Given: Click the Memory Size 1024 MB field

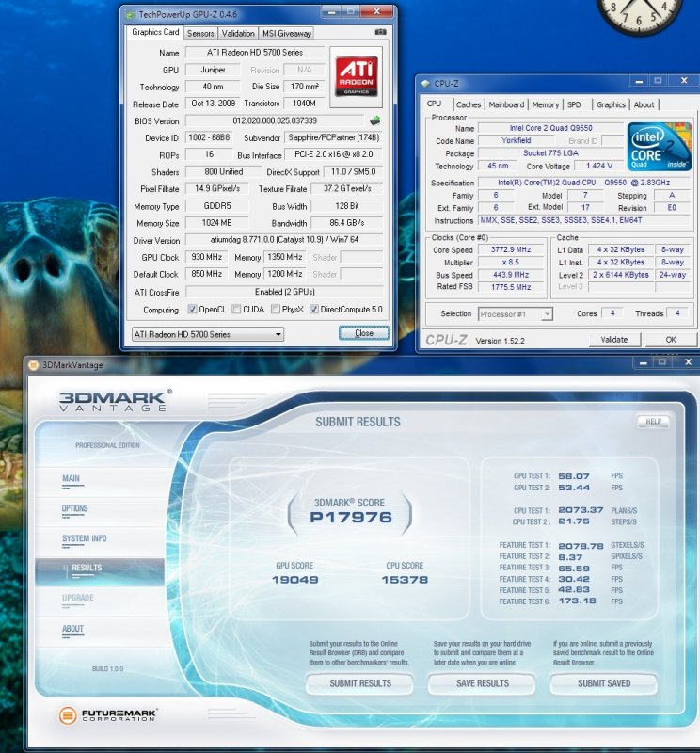Looking at the screenshot, I should (216, 223).
